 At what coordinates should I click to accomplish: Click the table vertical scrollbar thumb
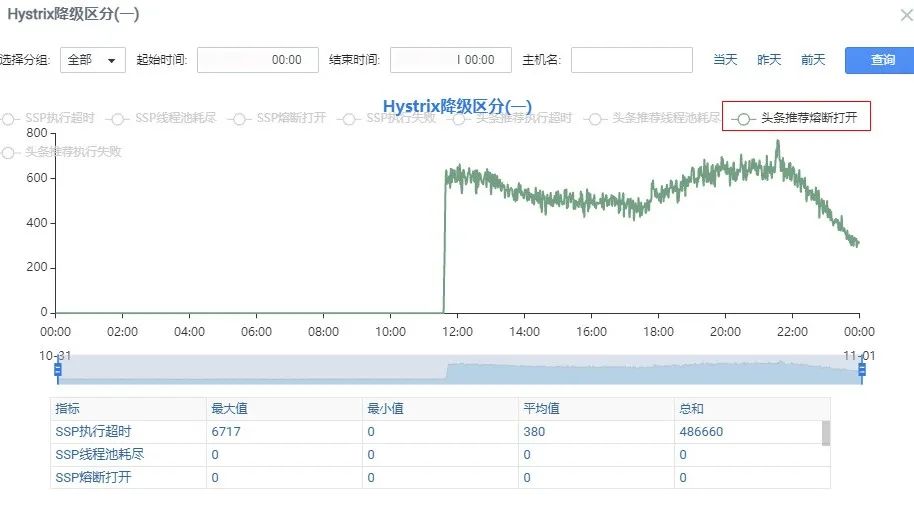(825, 433)
